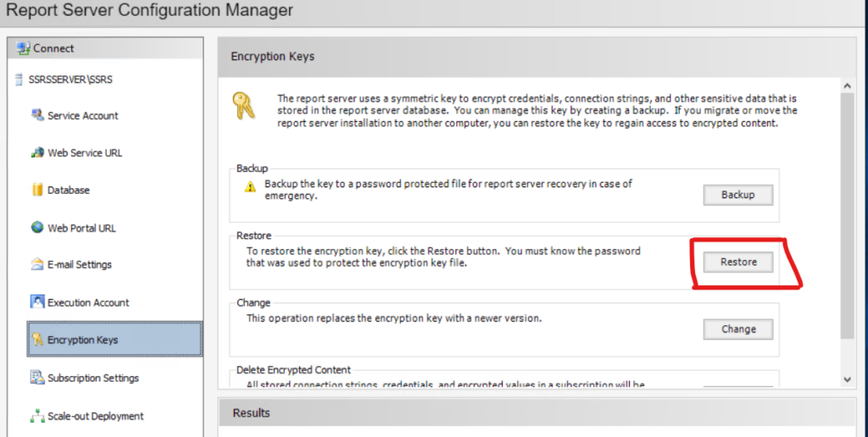Click the large golden keys icon
The width and height of the screenshot is (868, 437).
pos(243,106)
